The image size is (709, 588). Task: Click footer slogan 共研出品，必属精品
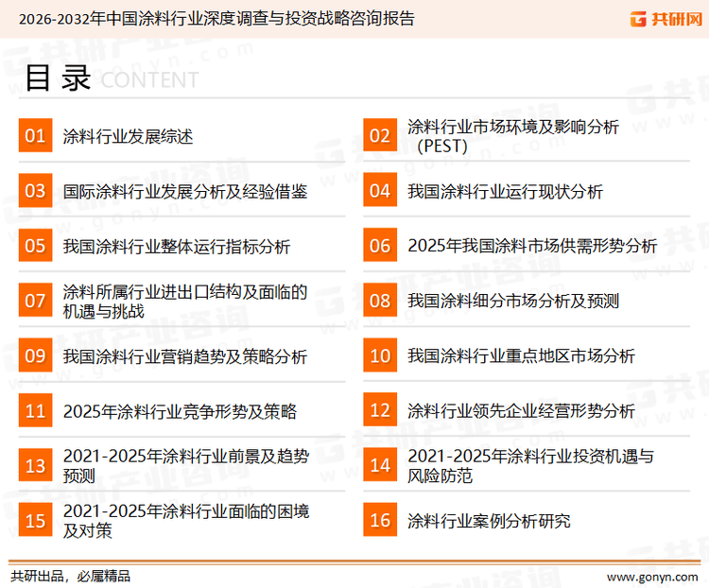pyautogui.click(x=71, y=577)
